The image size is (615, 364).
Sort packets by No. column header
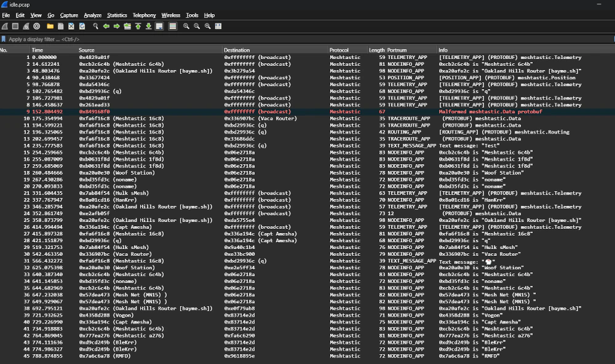15,50
